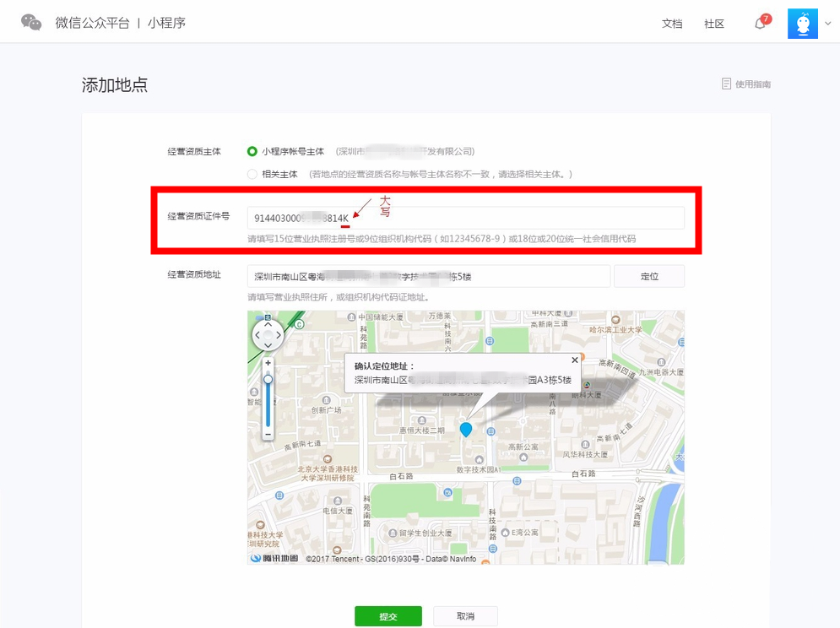Click the blue location pin on map
840x628 pixels.
465,430
